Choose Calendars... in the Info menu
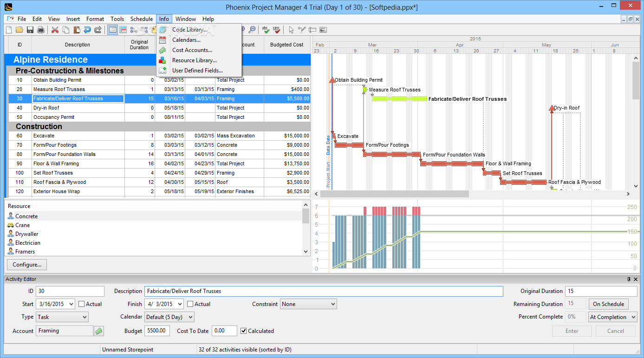The image size is (644, 358). [200, 40]
